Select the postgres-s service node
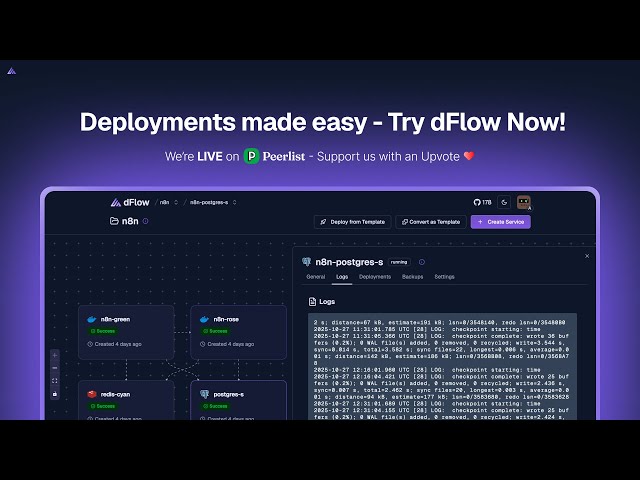The height and width of the screenshot is (480, 640). (239, 400)
